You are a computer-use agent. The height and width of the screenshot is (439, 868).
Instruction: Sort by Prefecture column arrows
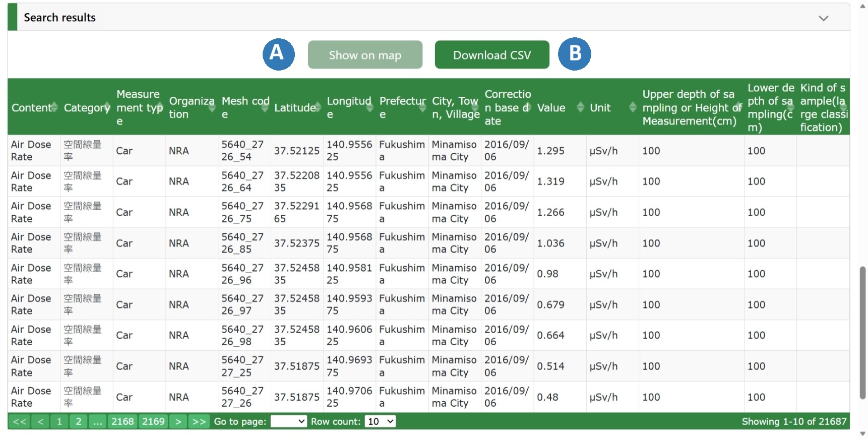point(422,107)
